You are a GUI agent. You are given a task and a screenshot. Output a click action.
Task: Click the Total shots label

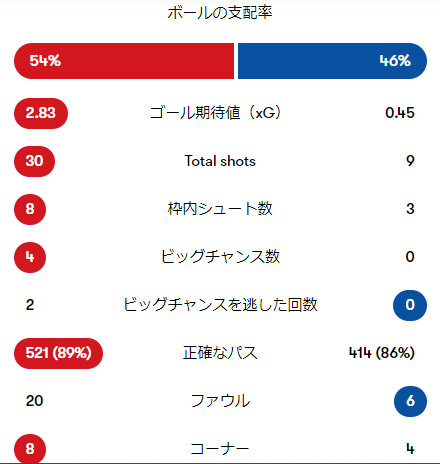220,161
